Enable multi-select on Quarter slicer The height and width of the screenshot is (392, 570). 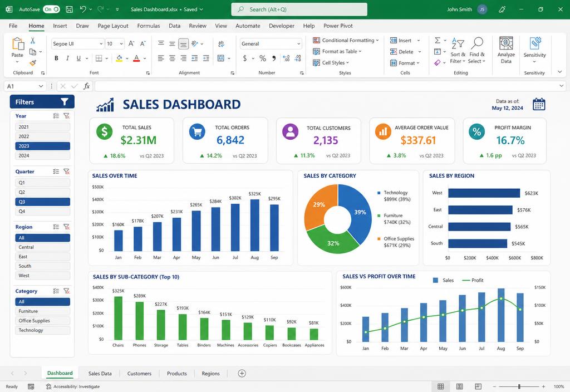56,171
